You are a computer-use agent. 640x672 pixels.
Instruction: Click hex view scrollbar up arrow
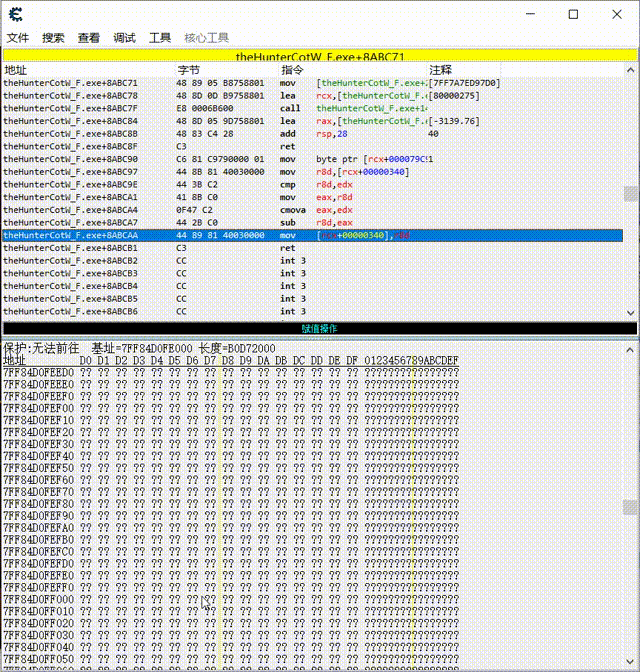(630, 350)
